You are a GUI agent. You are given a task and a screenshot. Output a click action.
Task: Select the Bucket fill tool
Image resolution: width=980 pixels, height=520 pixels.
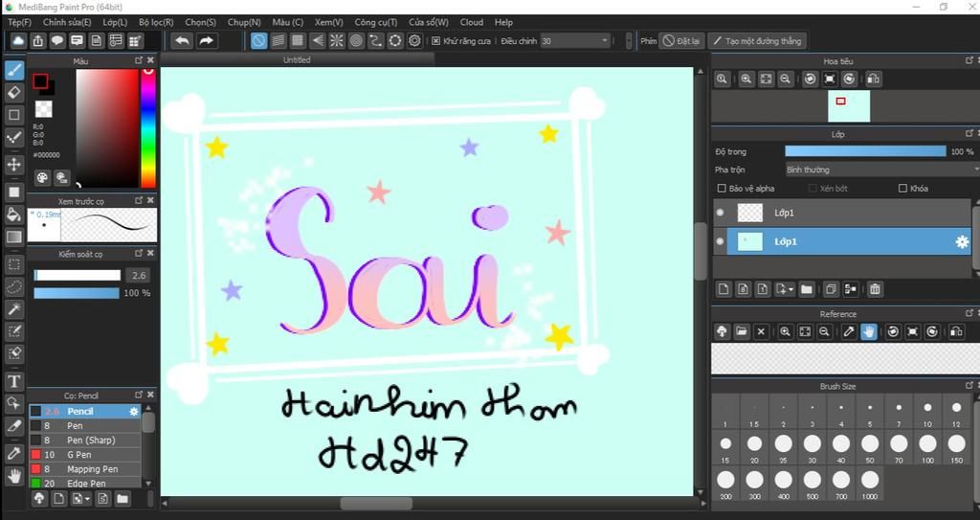14,215
